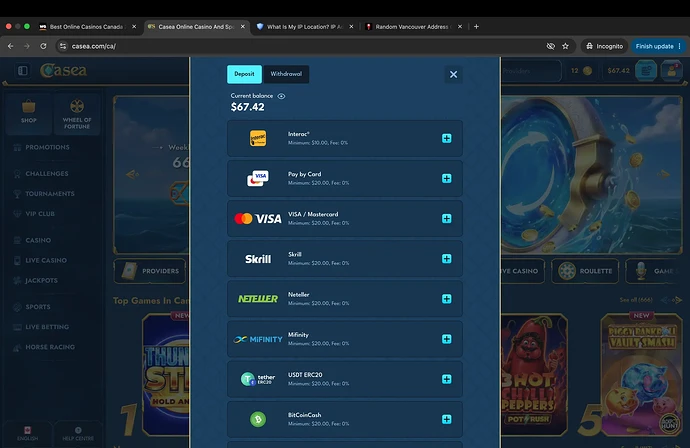The height and width of the screenshot is (448, 690).
Task: Switch to the Deposit tab
Action: pyautogui.click(x=244, y=74)
